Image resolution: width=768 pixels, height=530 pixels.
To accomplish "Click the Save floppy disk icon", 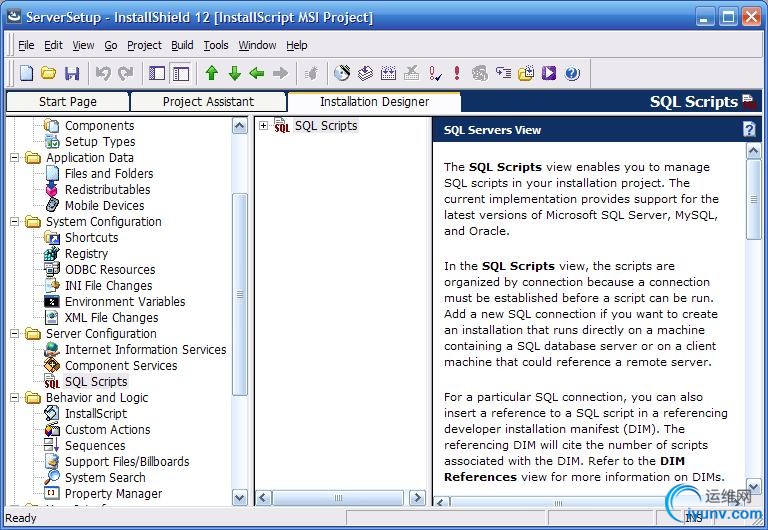I will tap(72, 73).
